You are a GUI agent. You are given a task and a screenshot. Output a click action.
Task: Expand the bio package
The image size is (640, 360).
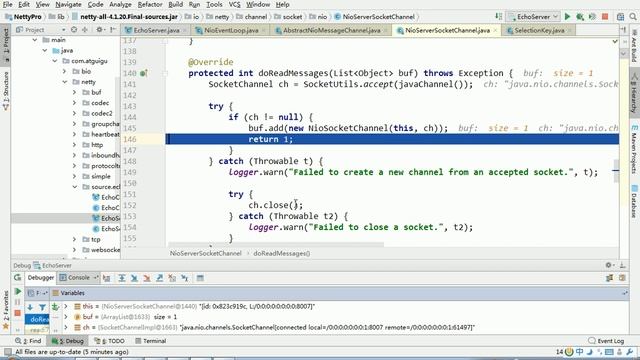pyautogui.click(x=64, y=71)
